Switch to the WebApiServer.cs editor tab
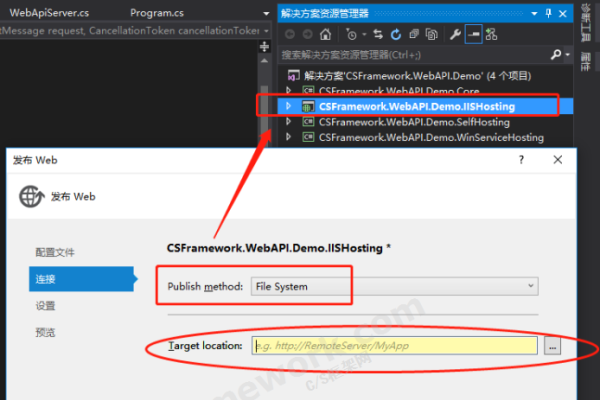The width and height of the screenshot is (600, 400). (x=49, y=13)
